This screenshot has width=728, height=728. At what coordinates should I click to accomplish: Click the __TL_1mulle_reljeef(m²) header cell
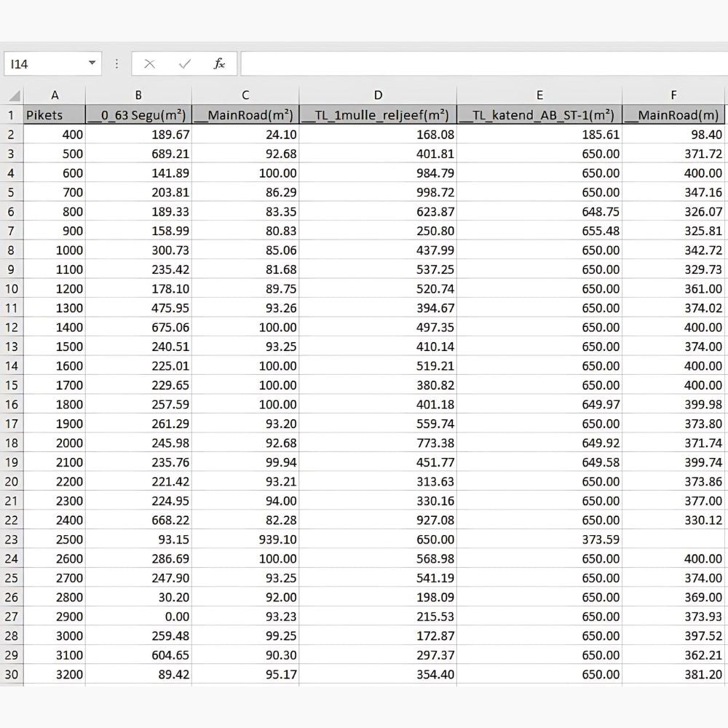click(x=378, y=115)
